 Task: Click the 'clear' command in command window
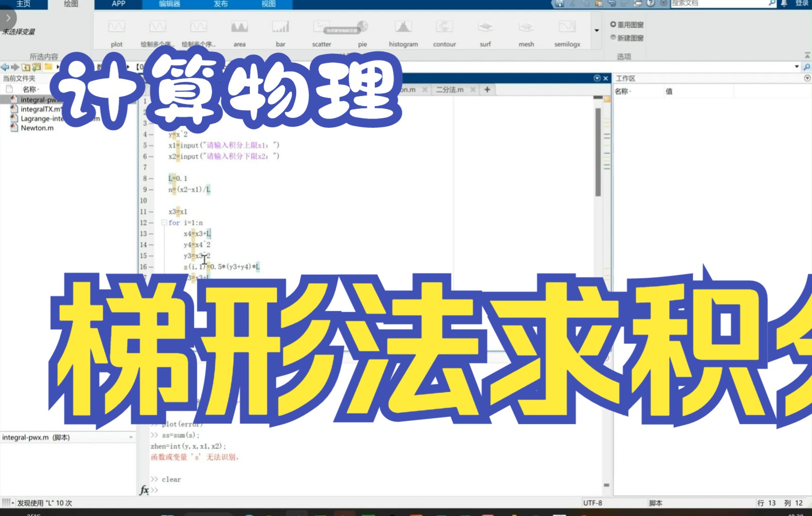[171, 479]
